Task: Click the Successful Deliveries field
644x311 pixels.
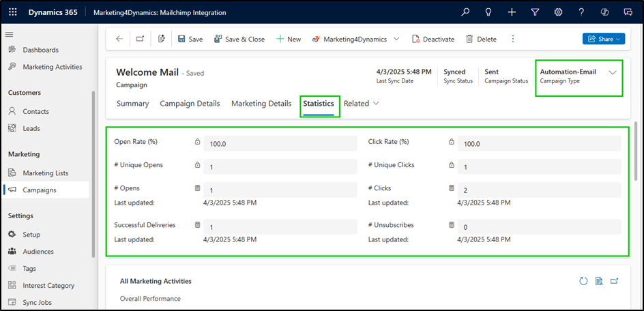Action: point(280,227)
